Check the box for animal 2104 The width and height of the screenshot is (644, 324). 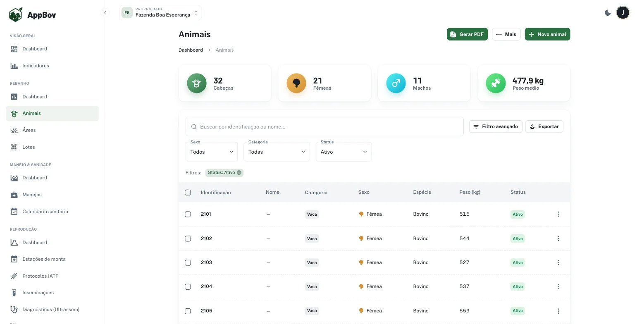(188, 286)
